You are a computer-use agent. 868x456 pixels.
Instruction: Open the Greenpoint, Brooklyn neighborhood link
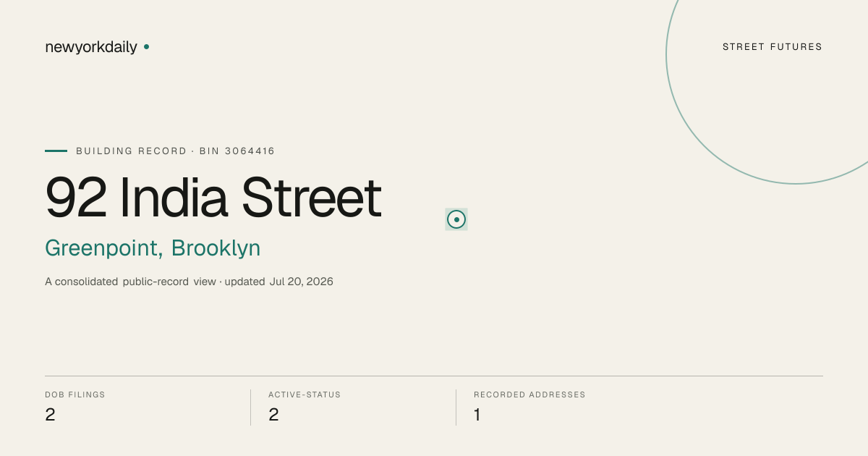(x=153, y=248)
